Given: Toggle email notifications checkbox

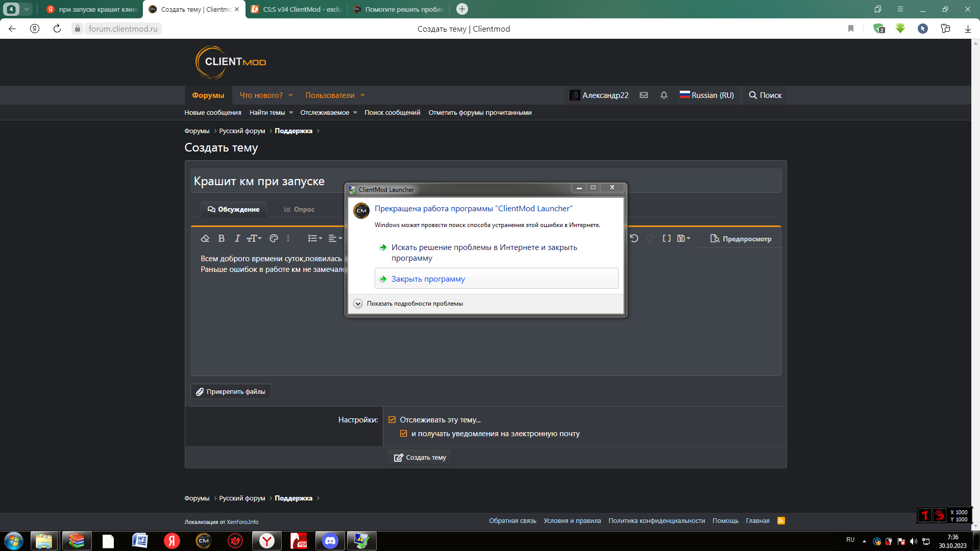Looking at the screenshot, I should pos(404,434).
